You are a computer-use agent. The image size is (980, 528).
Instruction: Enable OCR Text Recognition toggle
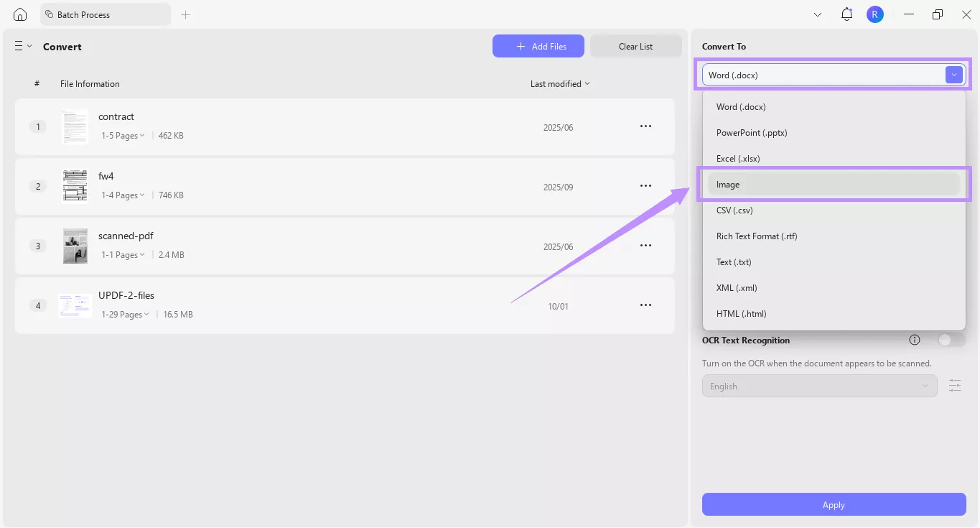point(951,340)
